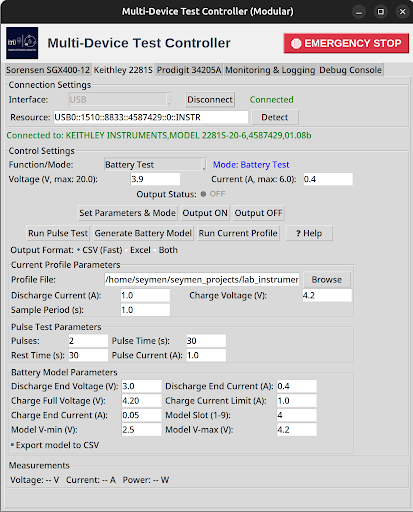Image resolution: width=413 pixels, height=512 pixels.
Task: Browse for a profile file
Action: 327,280
